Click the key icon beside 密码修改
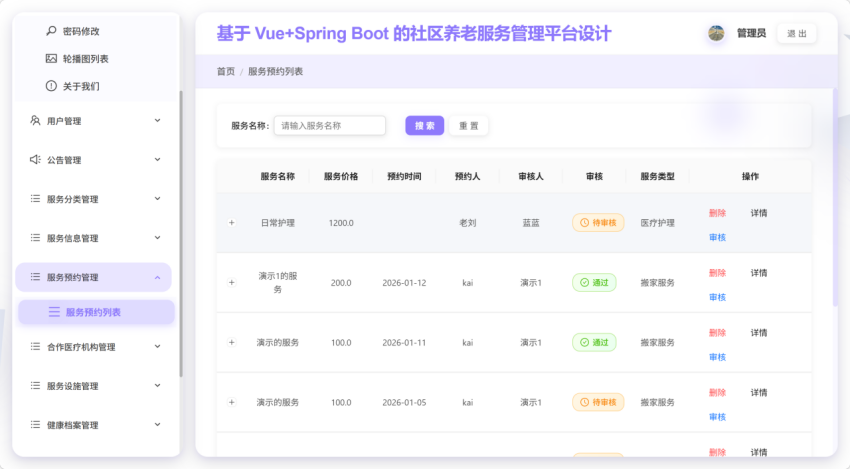 tap(51, 31)
